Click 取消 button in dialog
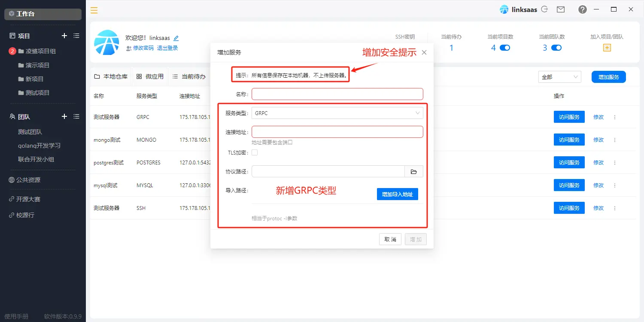Screen dimensions: 644x322 (x=390, y=239)
